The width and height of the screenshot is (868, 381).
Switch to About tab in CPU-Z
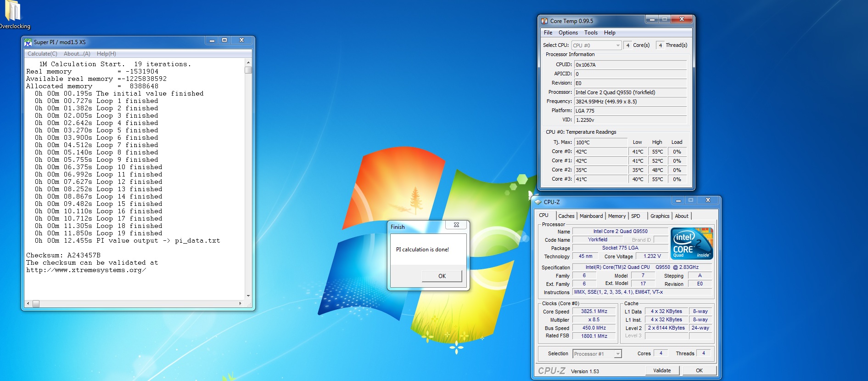coord(682,216)
